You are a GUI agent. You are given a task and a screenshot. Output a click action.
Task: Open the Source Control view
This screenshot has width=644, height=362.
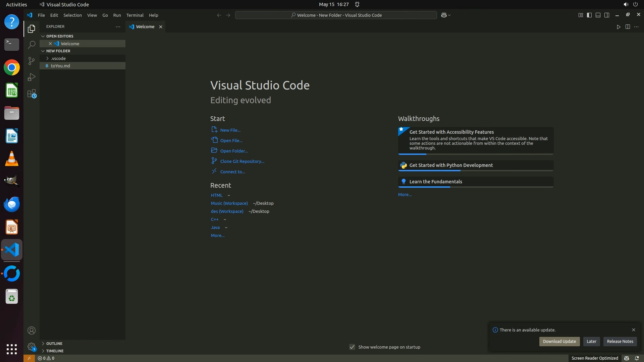(x=32, y=61)
